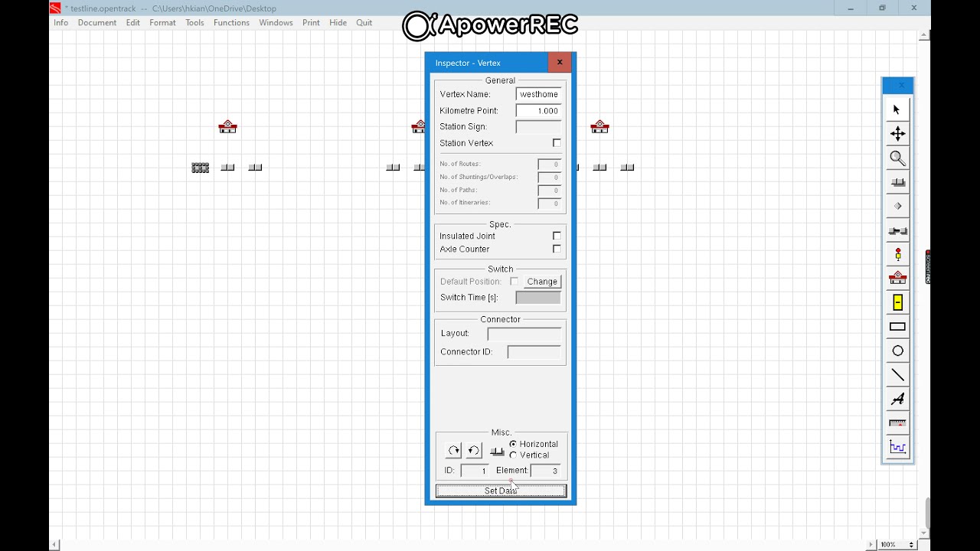Click the rightmost vertex on the canvas

[627, 168]
